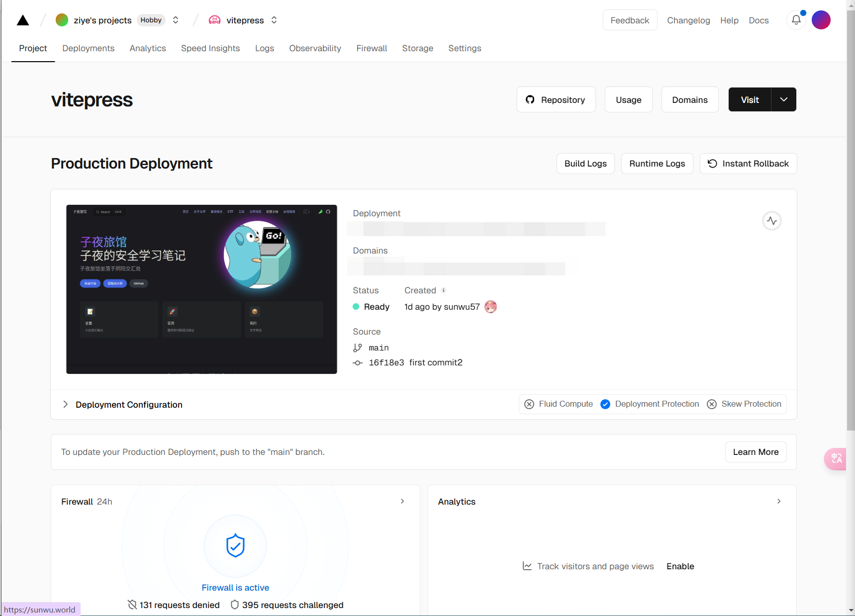Switch to the Observability tab
This screenshot has height=616, width=855.
point(315,48)
